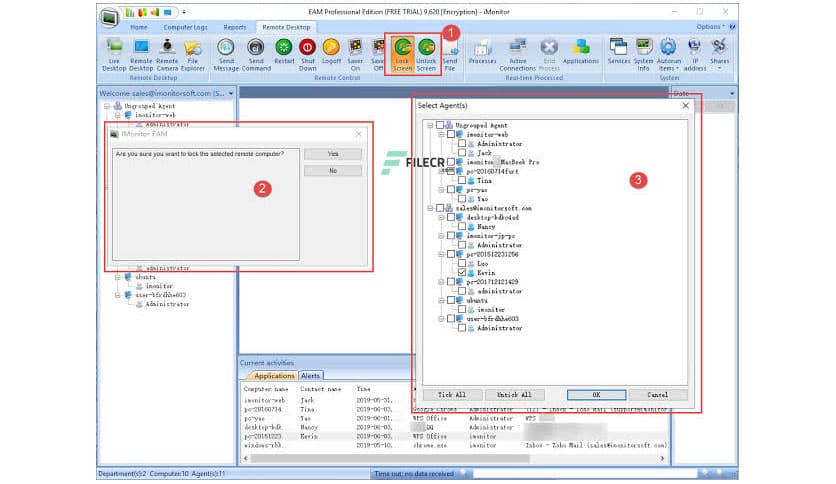Launch Remote Desktop from the ribbon

141,55
